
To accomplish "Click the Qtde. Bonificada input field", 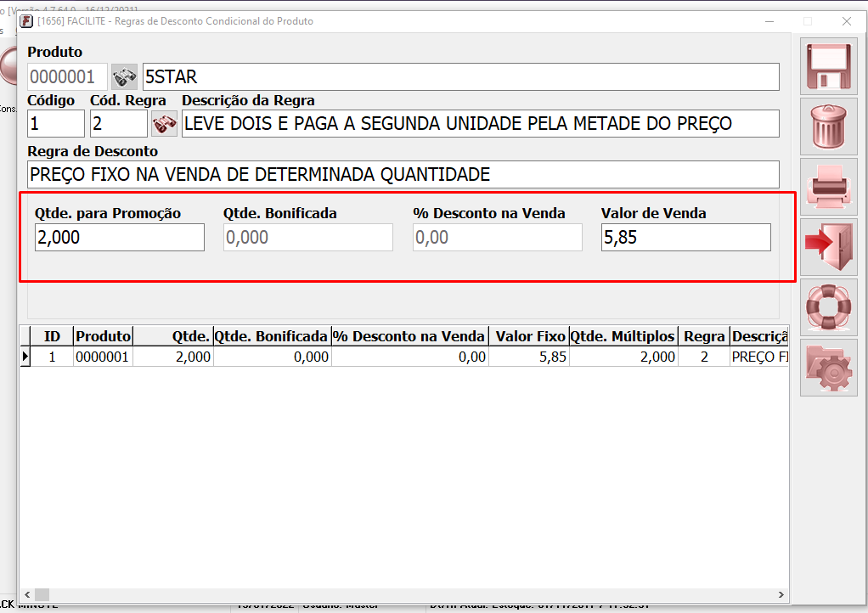I will pos(307,238).
